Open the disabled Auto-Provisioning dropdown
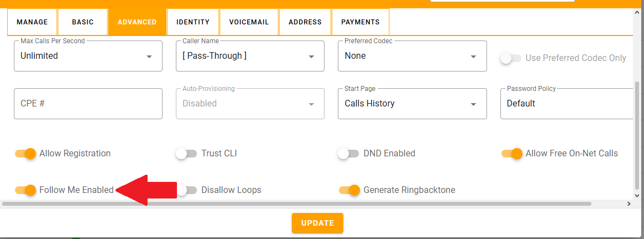Image resolution: width=644 pixels, height=239 pixels. coord(250,104)
